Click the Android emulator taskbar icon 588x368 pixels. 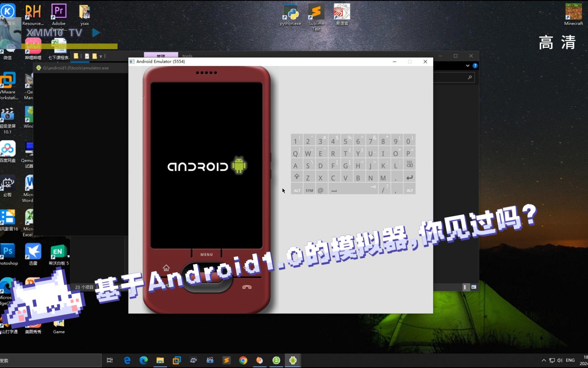coord(293,360)
